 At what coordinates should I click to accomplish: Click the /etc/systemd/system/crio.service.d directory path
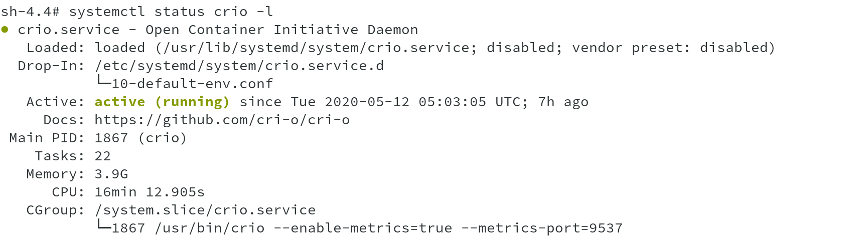click(x=239, y=66)
